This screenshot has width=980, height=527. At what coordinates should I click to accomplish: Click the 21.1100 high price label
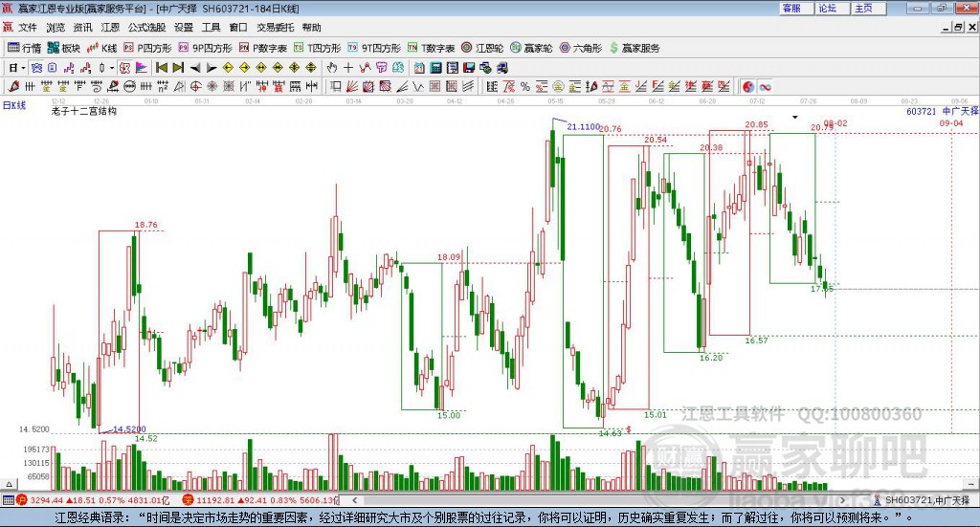pos(583,127)
